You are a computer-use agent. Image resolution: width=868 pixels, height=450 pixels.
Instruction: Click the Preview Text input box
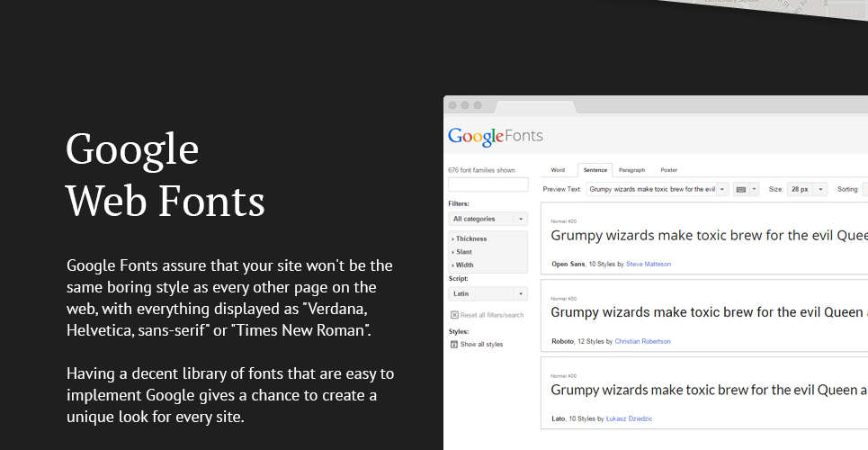pos(651,190)
